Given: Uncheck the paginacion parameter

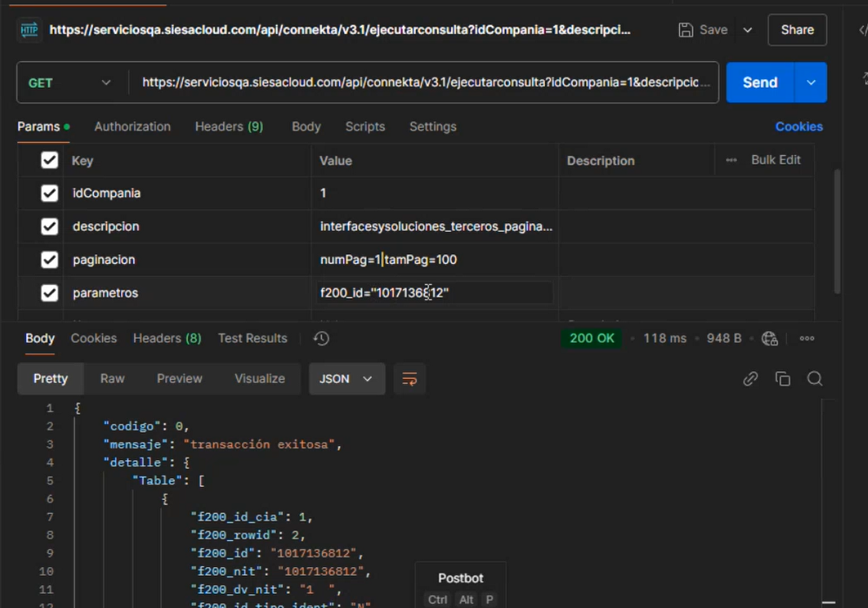Looking at the screenshot, I should coord(49,260).
